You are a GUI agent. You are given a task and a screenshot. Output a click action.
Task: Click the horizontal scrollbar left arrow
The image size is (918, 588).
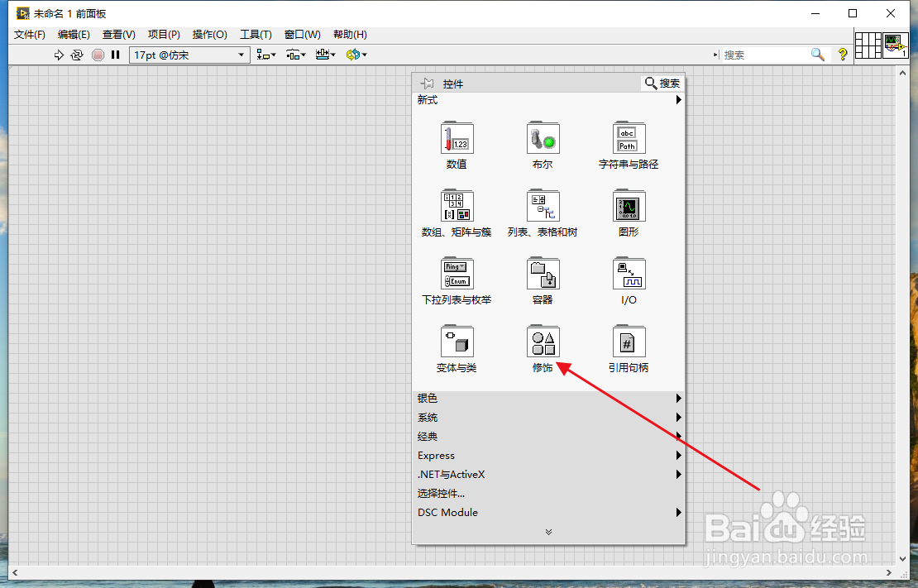click(x=15, y=572)
